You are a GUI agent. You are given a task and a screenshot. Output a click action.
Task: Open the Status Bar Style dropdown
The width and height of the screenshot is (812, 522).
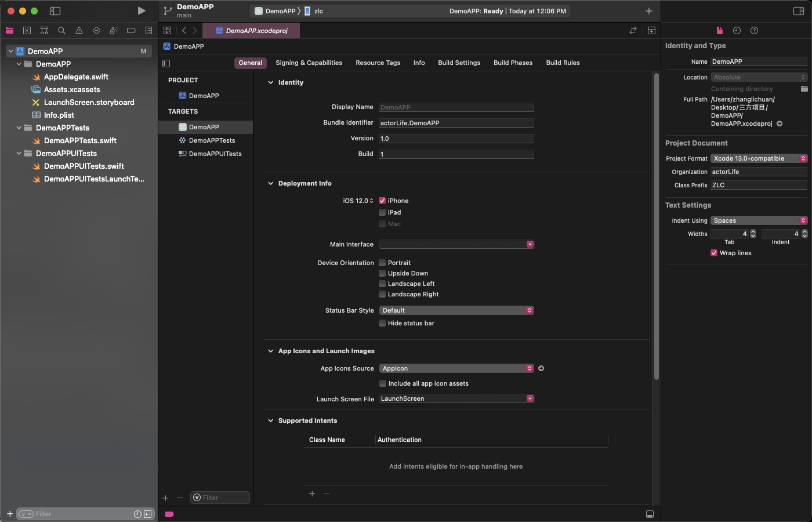(x=456, y=310)
